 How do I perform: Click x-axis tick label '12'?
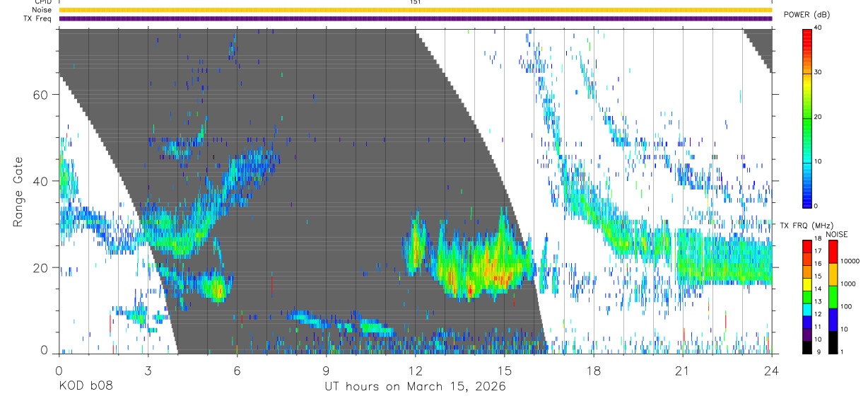coord(415,370)
